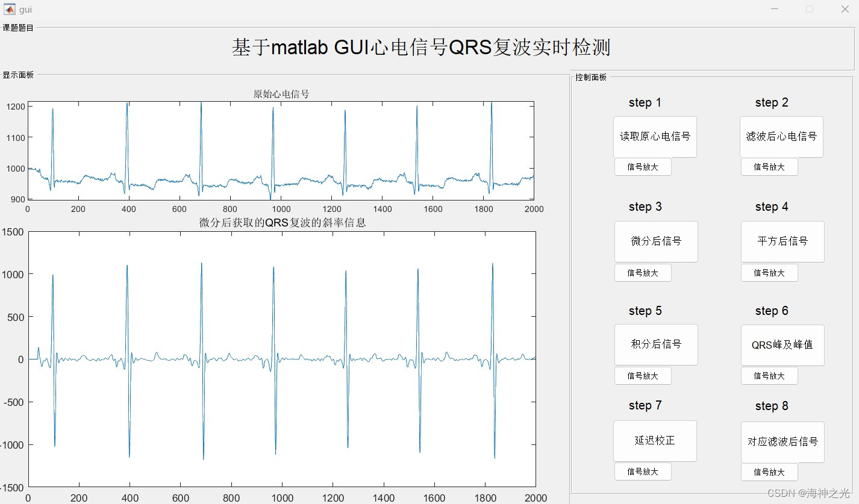Click the step 6 label

[772, 311]
